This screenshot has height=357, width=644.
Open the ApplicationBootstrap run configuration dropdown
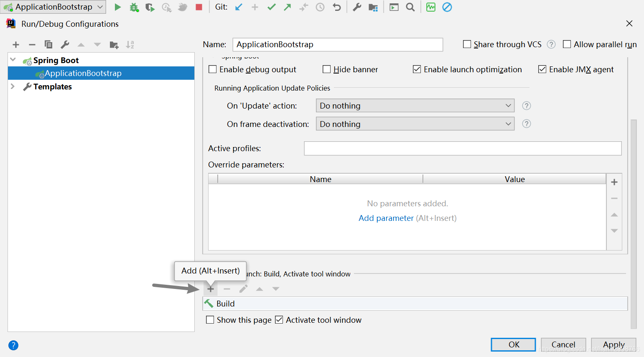tap(53, 7)
